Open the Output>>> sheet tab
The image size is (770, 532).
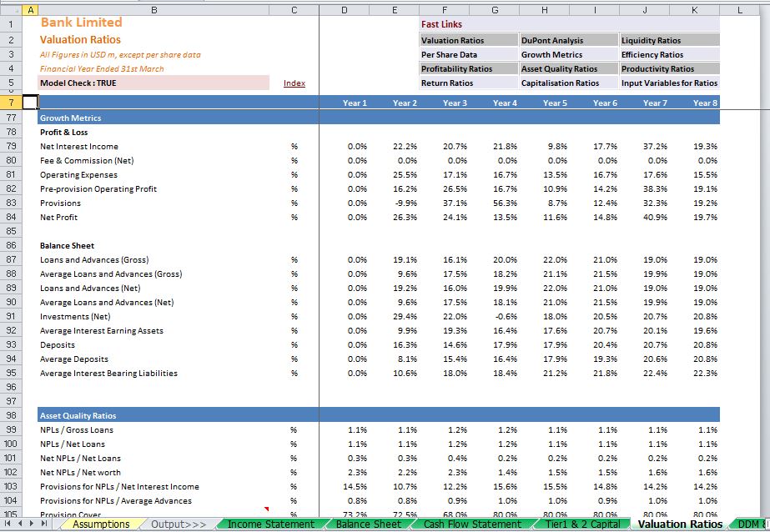pyautogui.click(x=179, y=524)
